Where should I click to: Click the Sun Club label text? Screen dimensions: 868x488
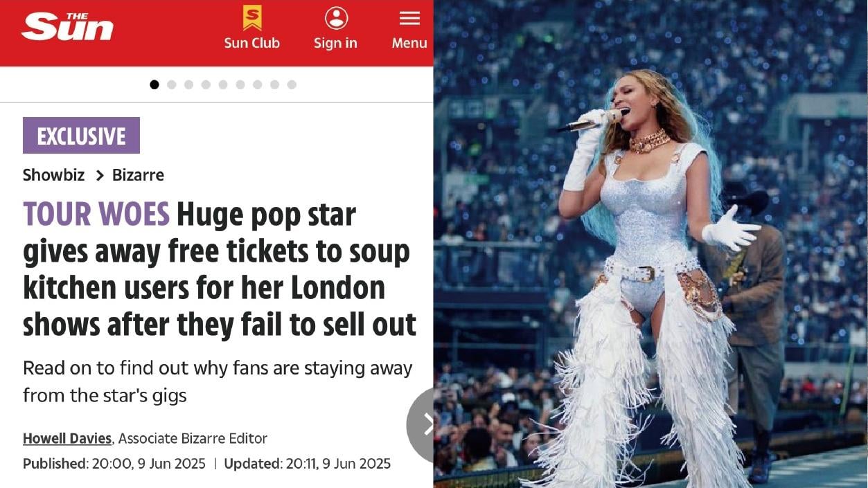252,43
